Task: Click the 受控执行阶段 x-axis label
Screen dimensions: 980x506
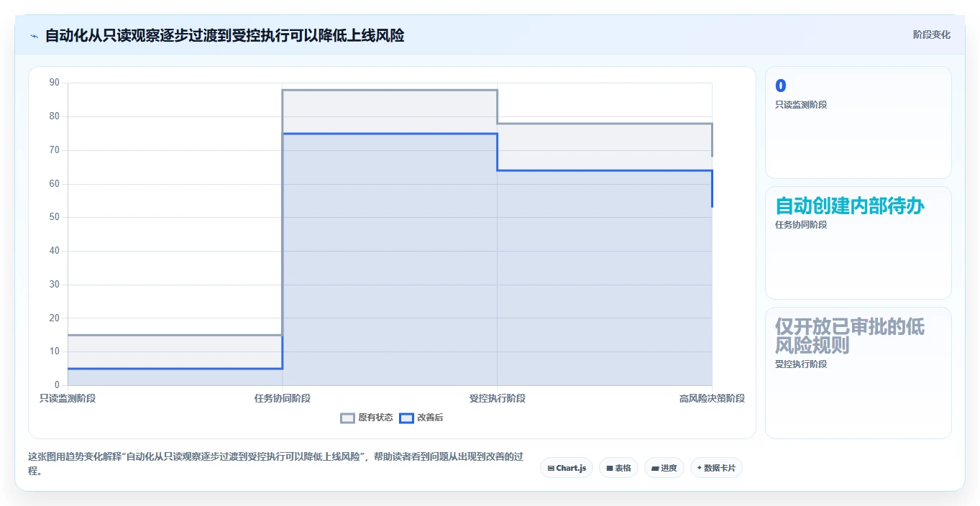Action: (498, 398)
